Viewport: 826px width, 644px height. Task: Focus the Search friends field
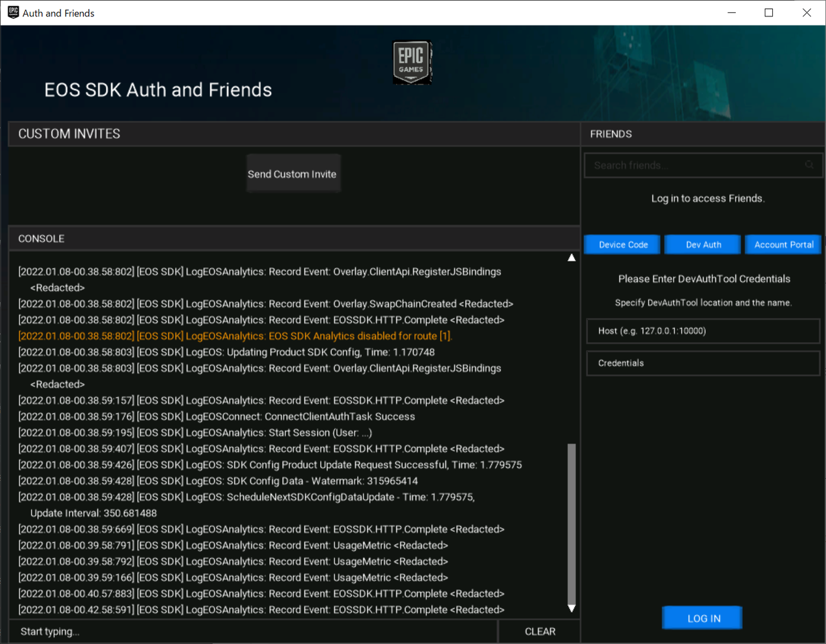pos(703,165)
